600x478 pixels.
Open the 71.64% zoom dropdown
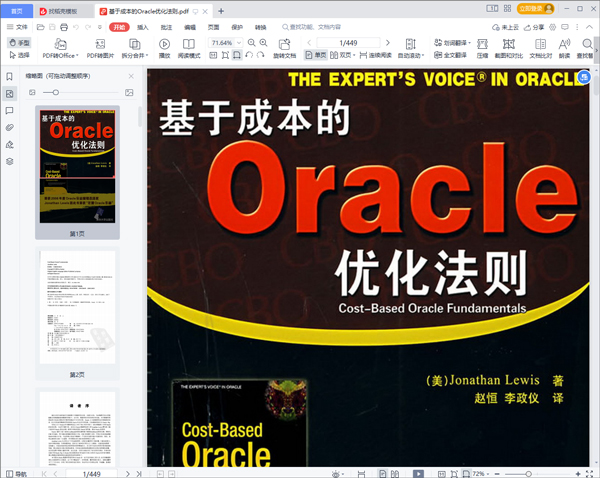[x=239, y=42]
